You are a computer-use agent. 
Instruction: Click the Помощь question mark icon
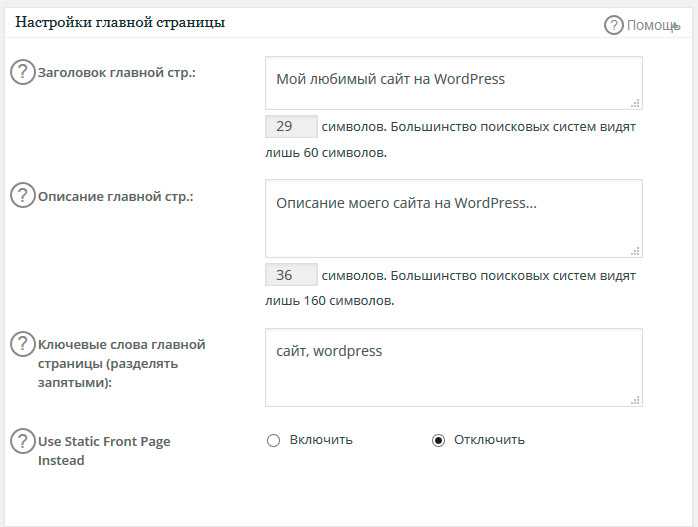pyautogui.click(x=613, y=25)
